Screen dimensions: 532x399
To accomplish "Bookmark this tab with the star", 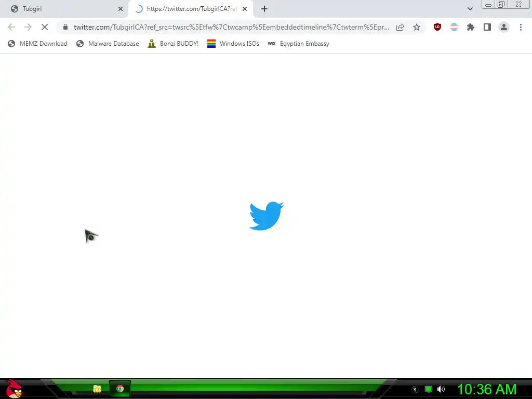I will coord(417,27).
